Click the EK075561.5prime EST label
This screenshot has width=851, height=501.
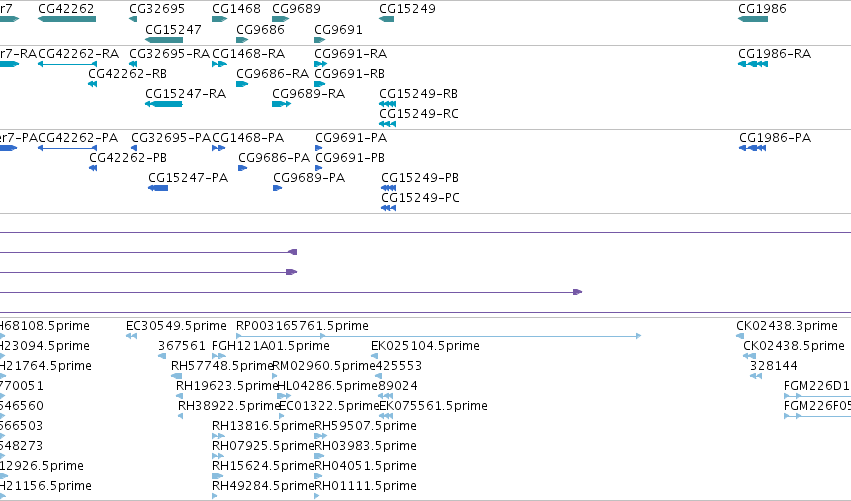pos(434,406)
